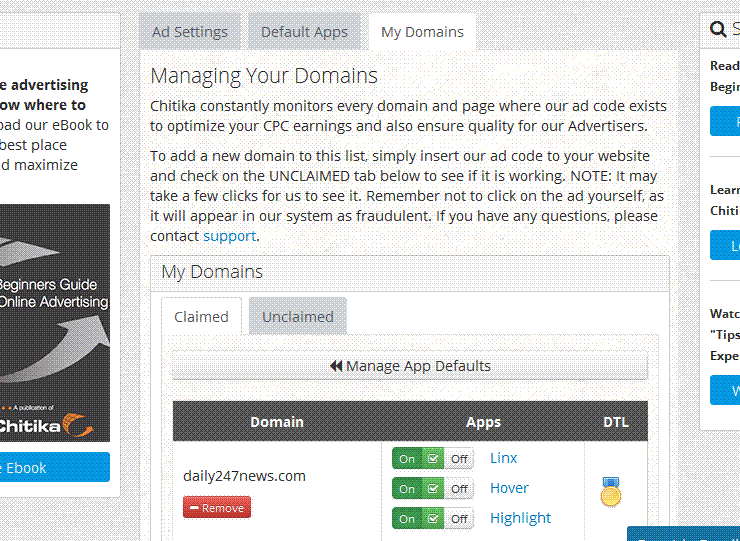Open the support link
740x541 pixels.
(x=229, y=236)
